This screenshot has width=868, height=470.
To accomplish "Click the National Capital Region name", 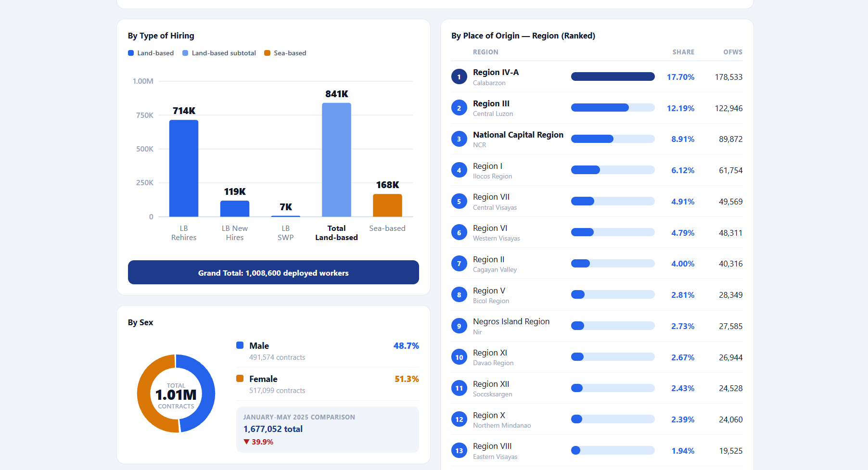I will pyautogui.click(x=518, y=135).
